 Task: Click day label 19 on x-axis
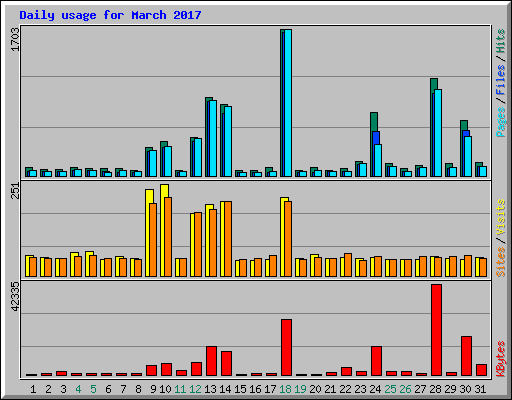300,389
